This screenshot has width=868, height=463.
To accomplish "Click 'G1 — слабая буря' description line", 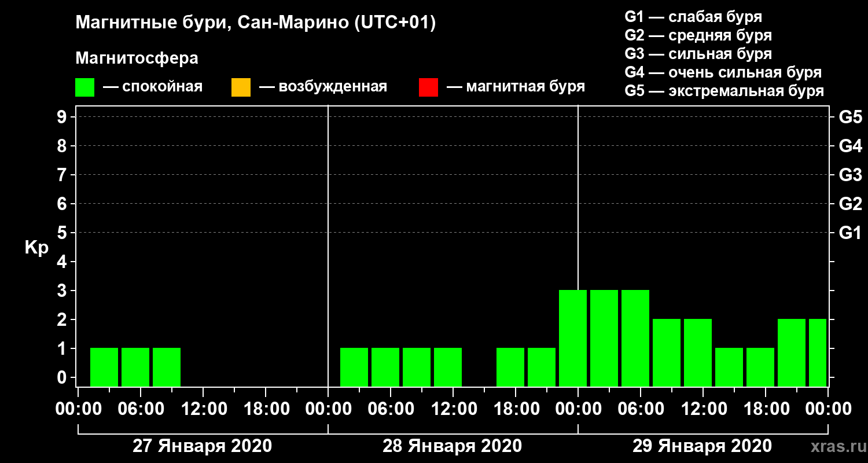I will pos(693,17).
